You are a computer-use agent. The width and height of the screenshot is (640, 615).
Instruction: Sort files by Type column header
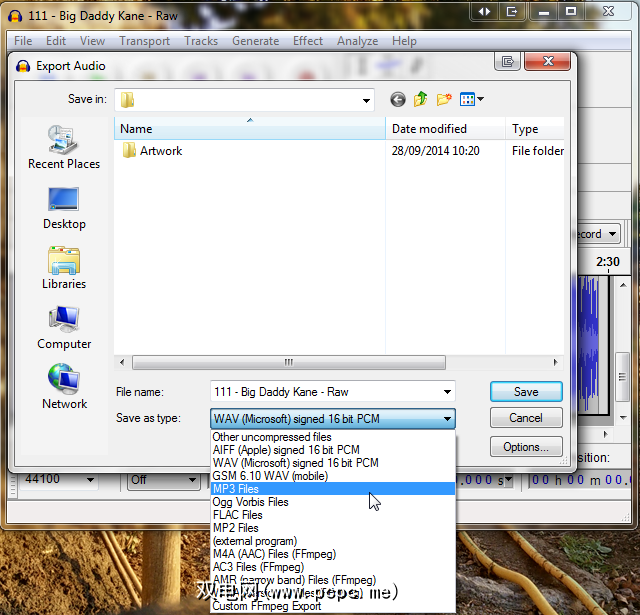[x=535, y=129]
